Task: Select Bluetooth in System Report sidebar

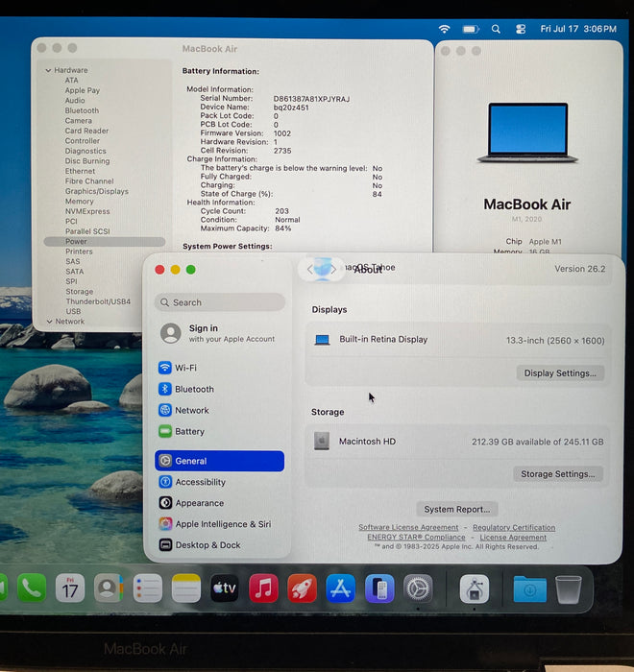Action: click(x=82, y=110)
